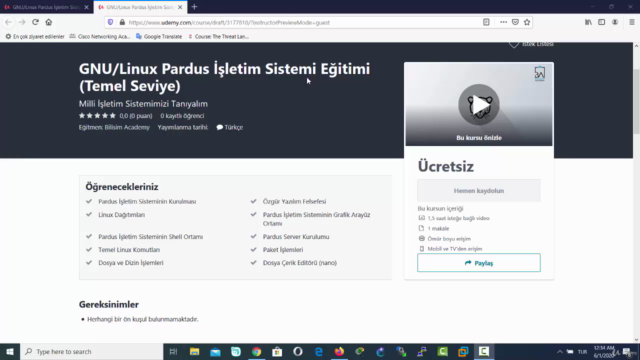
Task: Click the browser forward arrow
Action: pyautogui.click(x=22, y=22)
